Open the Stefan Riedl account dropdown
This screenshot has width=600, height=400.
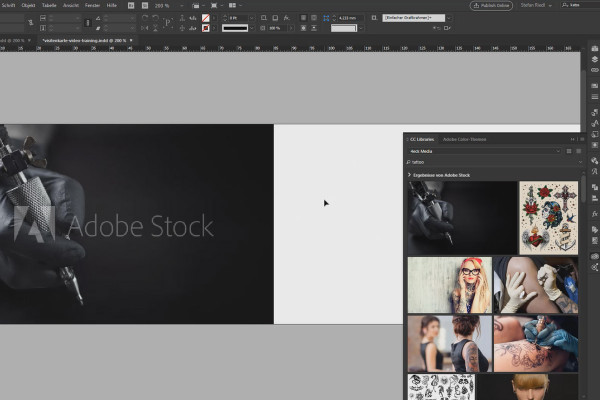point(536,5)
